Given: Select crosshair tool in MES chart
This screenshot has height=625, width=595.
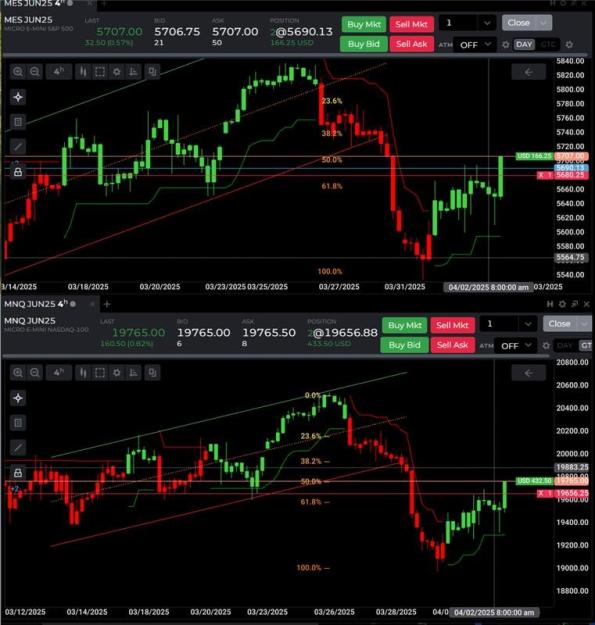Looking at the screenshot, I should (x=18, y=97).
